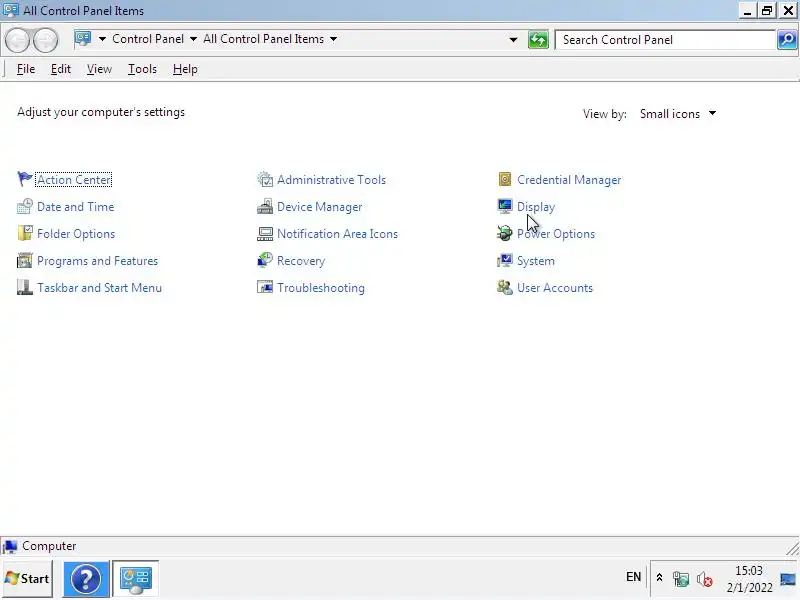Viewport: 800px width, 600px height.
Task: Click the Taskbar and Start Menu icon
Action: 24,287
